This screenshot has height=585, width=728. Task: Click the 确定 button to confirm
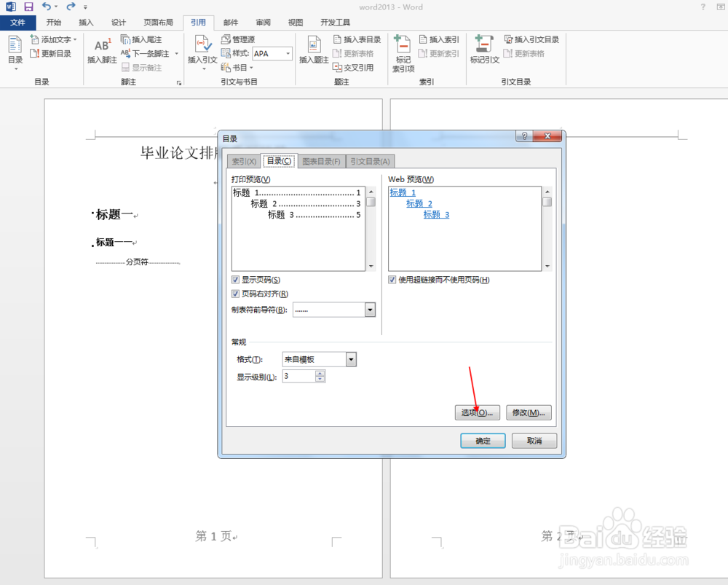tap(483, 441)
